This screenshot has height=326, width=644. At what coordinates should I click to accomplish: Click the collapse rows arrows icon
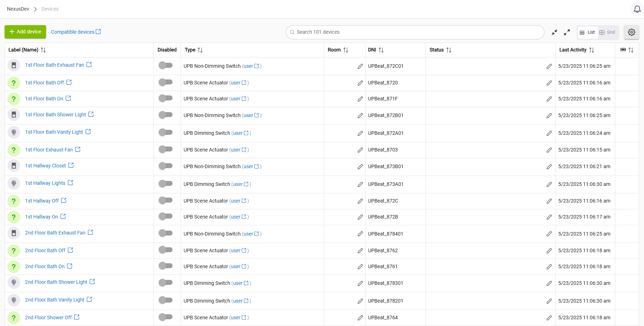coord(554,32)
